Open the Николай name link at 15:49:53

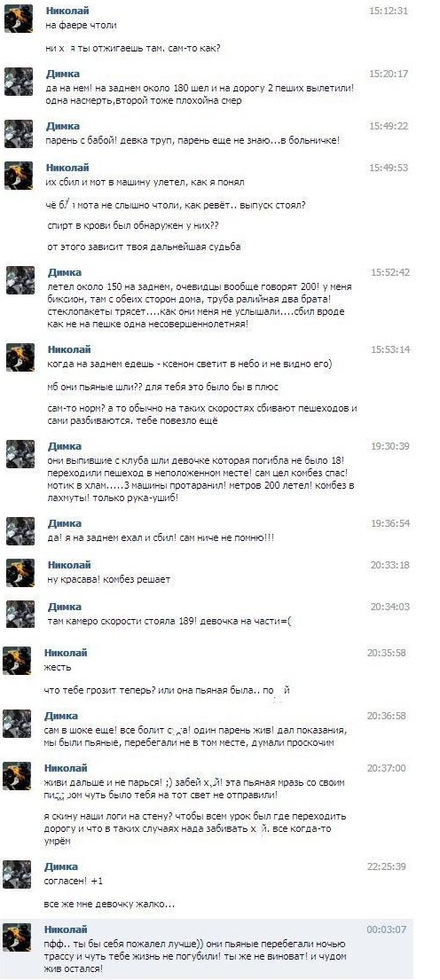point(67,168)
